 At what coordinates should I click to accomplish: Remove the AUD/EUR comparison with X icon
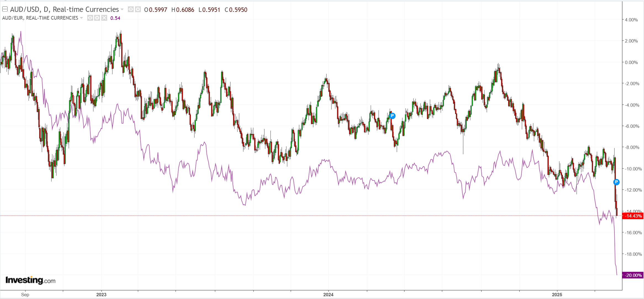tap(104, 18)
